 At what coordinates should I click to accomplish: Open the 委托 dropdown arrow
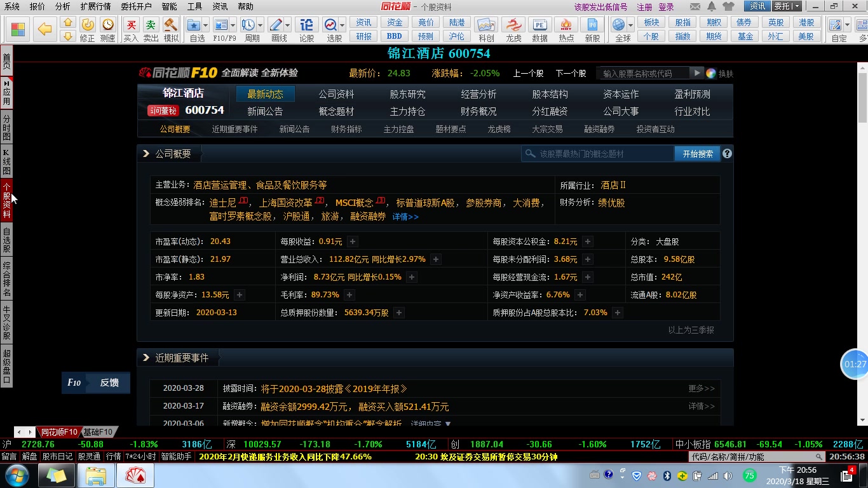click(797, 6)
